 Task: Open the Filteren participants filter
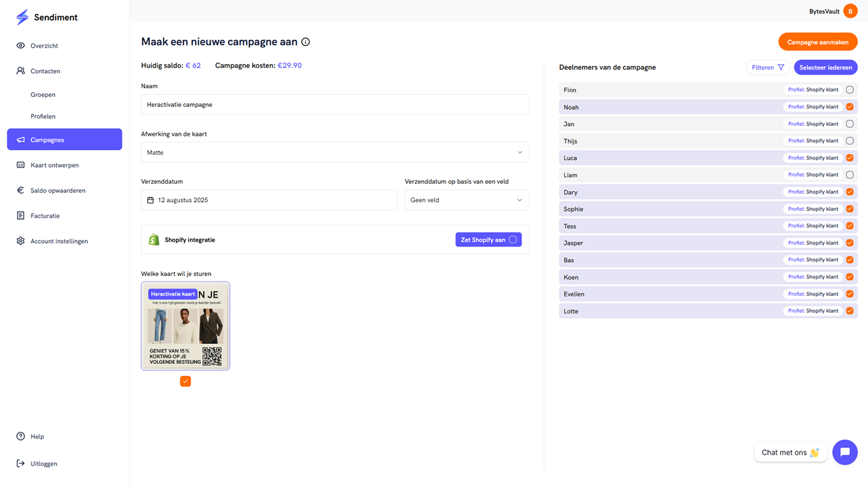click(768, 67)
